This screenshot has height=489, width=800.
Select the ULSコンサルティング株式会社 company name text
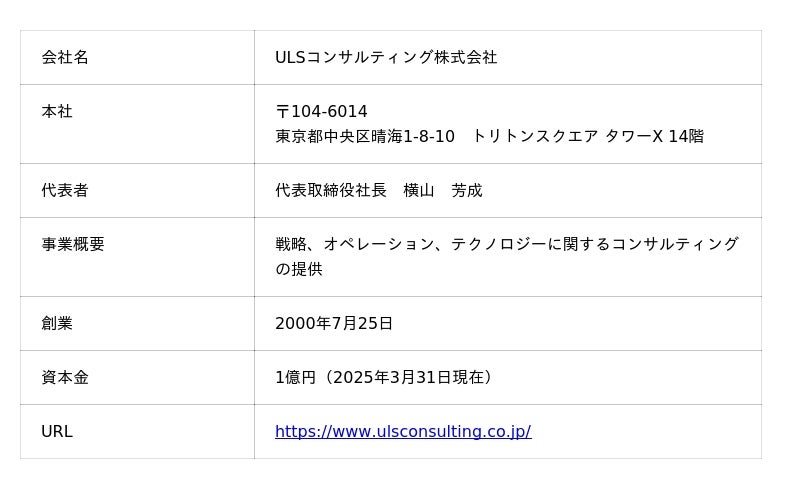click(386, 58)
